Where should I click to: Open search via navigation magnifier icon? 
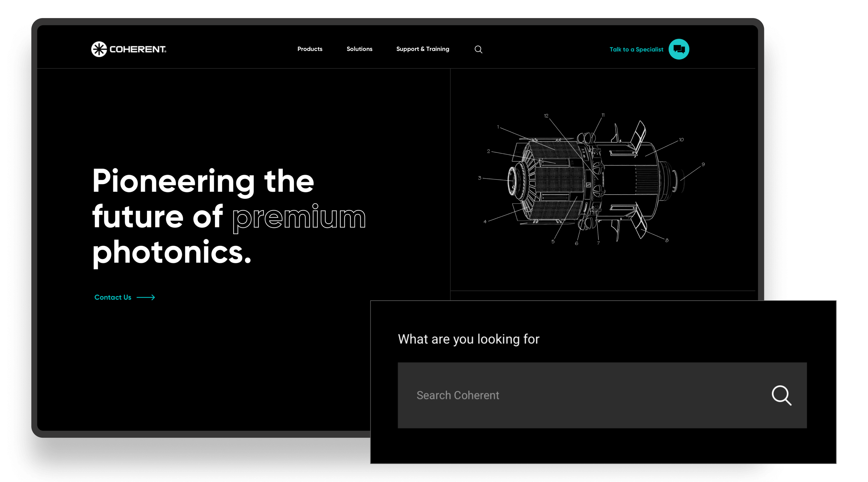478,49
